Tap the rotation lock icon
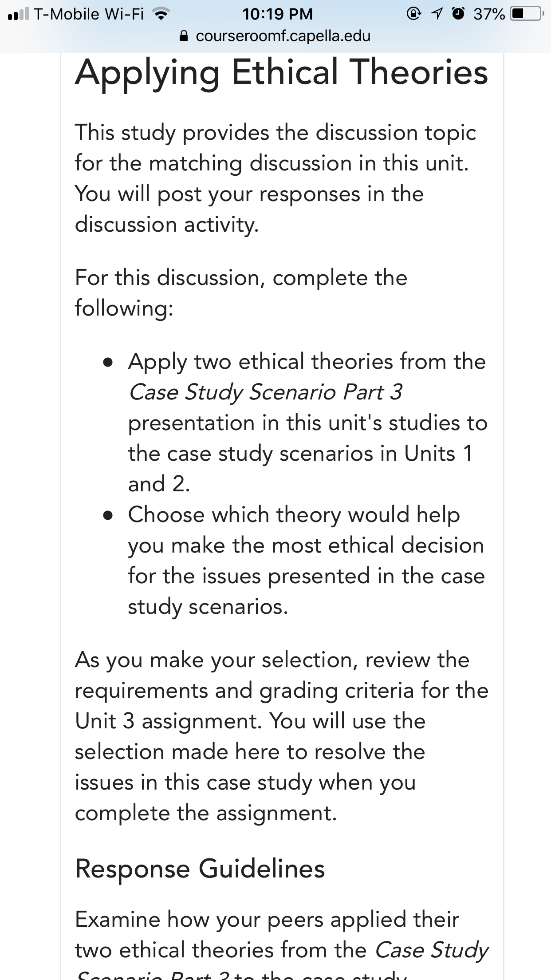551x980 pixels. 413,14
